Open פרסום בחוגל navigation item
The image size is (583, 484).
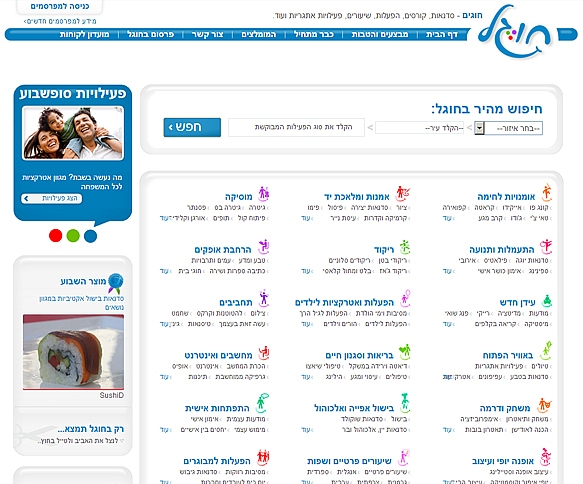point(151,35)
